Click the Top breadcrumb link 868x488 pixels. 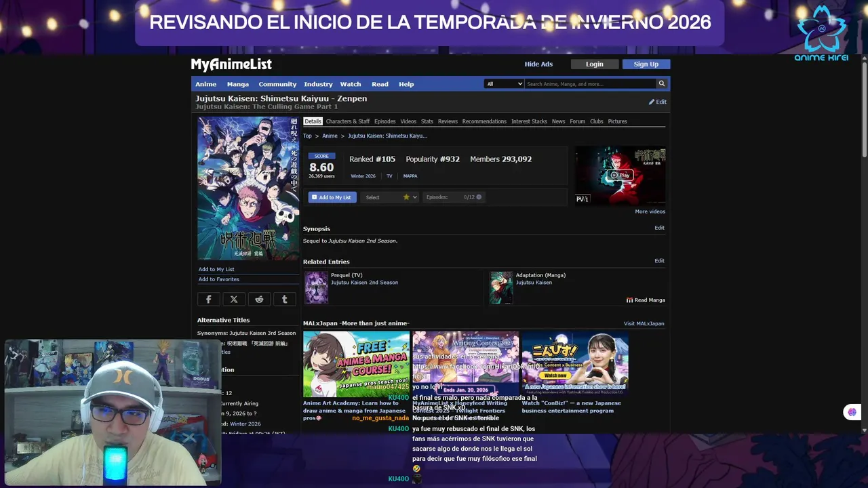point(307,136)
